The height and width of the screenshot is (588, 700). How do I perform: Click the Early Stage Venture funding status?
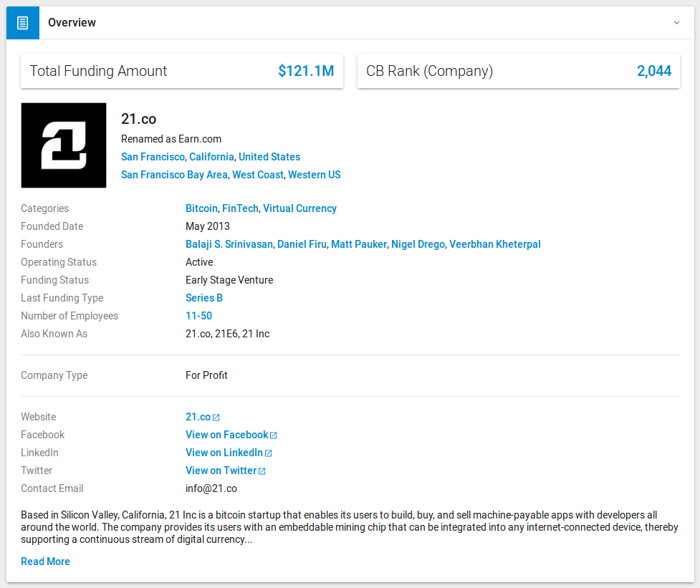(x=229, y=280)
